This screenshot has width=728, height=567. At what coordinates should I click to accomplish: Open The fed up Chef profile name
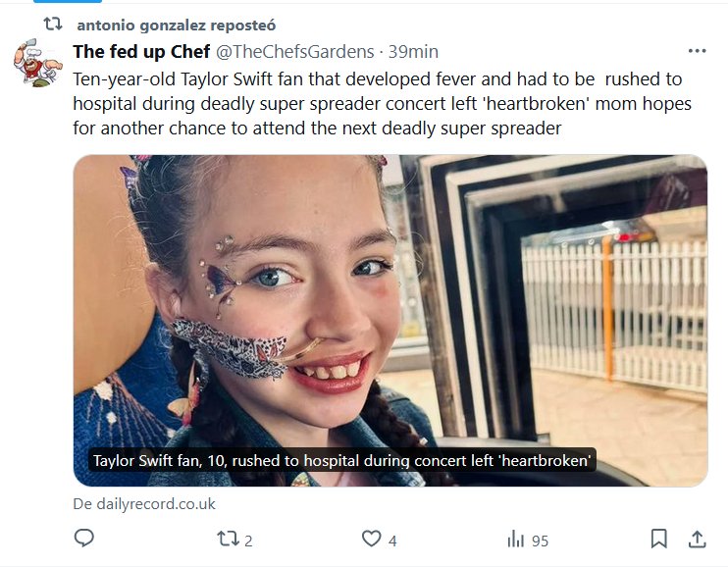tap(141, 51)
